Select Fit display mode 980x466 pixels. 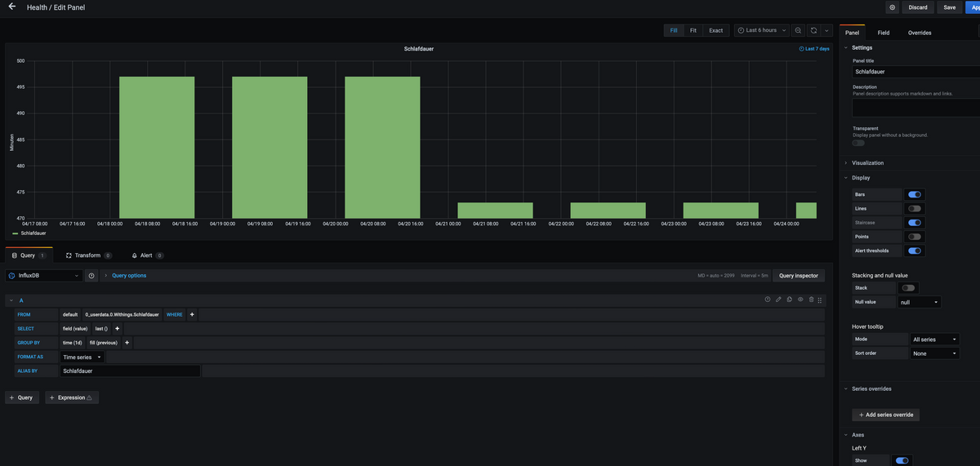tap(693, 30)
